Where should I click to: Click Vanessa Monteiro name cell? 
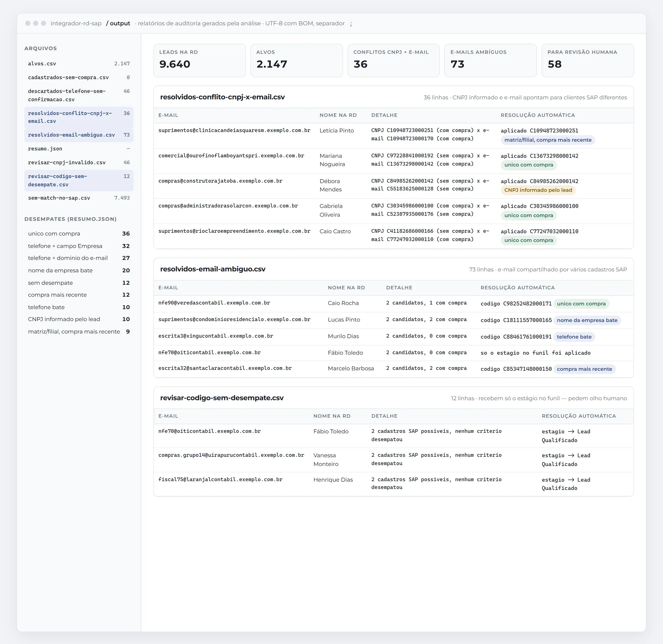[326, 460]
